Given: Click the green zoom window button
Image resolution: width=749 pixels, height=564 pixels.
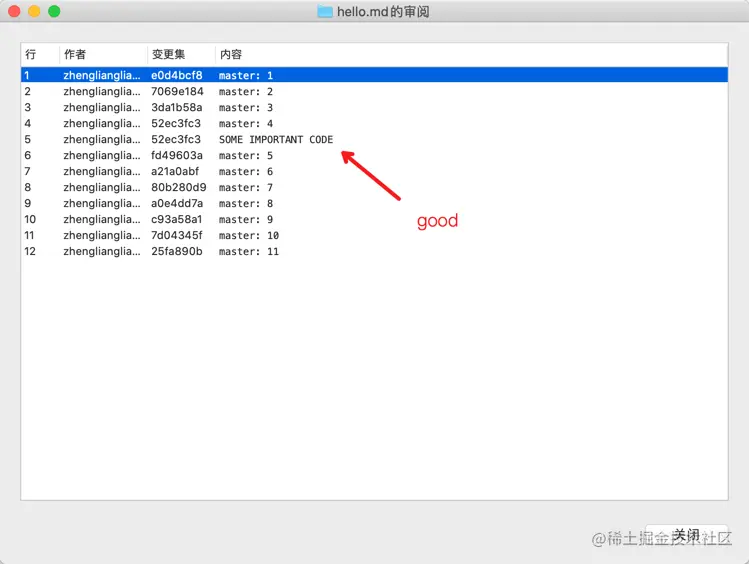Looking at the screenshot, I should tap(54, 11).
